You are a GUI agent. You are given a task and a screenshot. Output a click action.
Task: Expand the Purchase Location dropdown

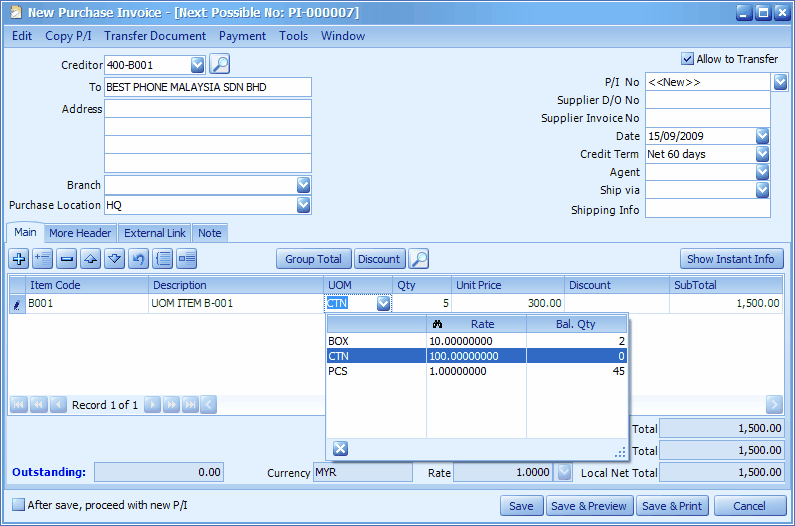coord(303,205)
